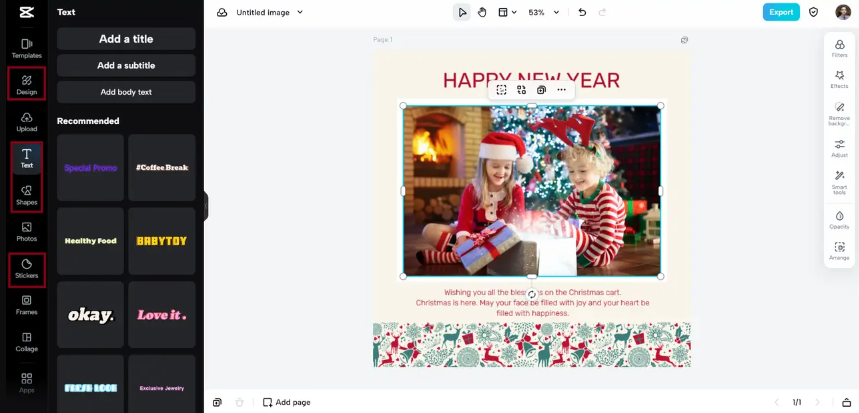Select the pointer select tool
This screenshot has height=413, width=859.
coord(462,12)
